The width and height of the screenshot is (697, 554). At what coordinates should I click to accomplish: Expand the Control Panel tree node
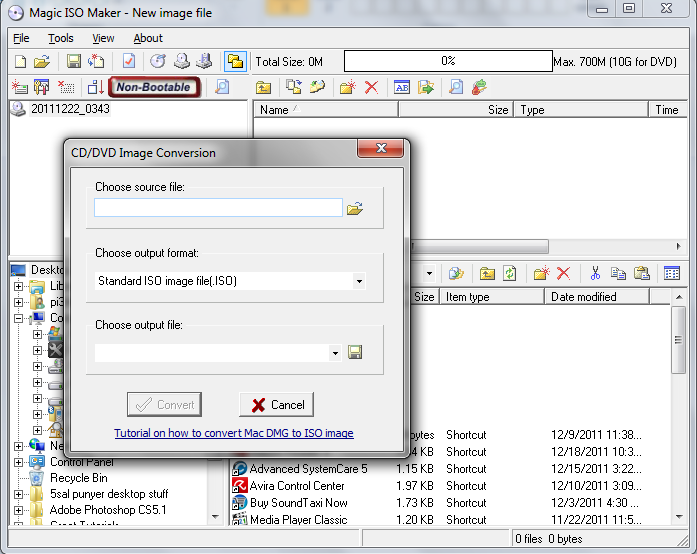click(18, 462)
